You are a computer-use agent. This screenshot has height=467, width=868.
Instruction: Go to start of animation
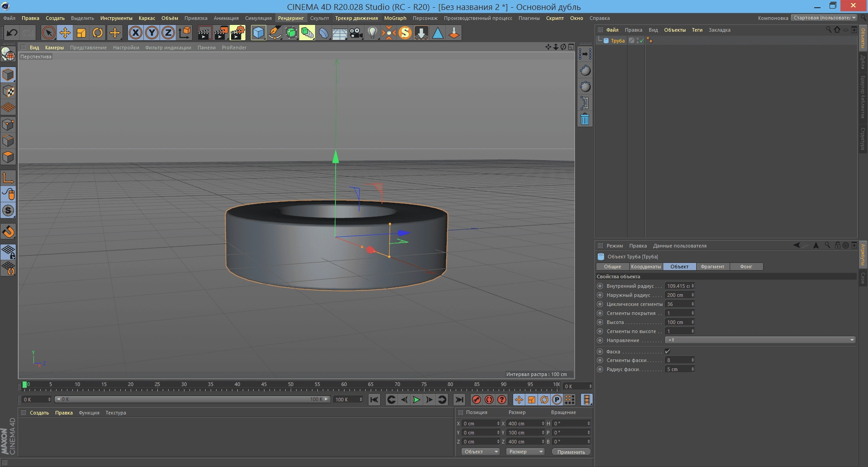[374, 400]
